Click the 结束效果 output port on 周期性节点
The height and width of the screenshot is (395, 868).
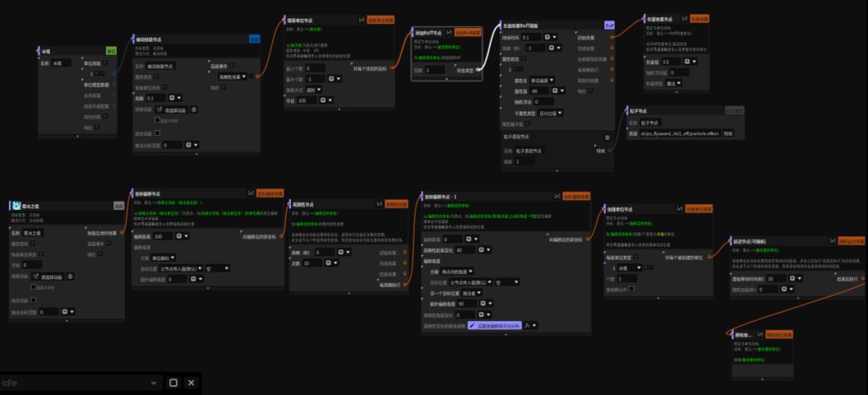(x=404, y=274)
